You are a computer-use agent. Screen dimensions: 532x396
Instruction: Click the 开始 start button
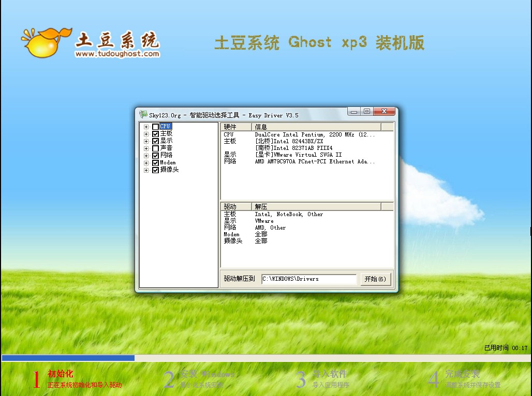[x=375, y=279]
